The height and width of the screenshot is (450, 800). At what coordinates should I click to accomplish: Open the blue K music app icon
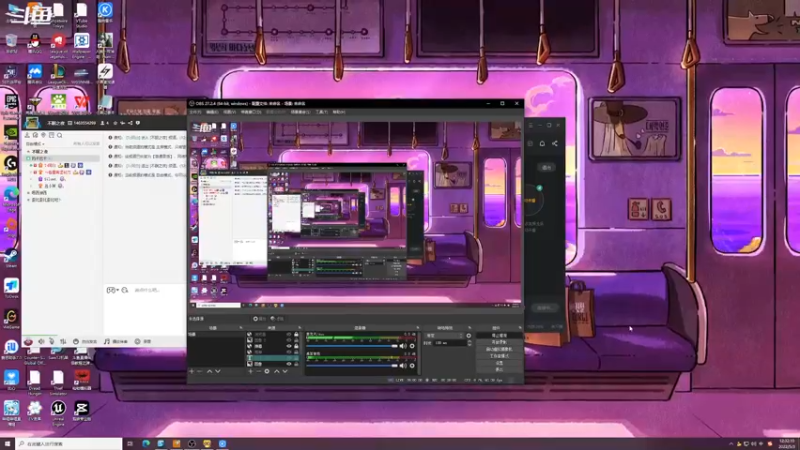[105, 10]
